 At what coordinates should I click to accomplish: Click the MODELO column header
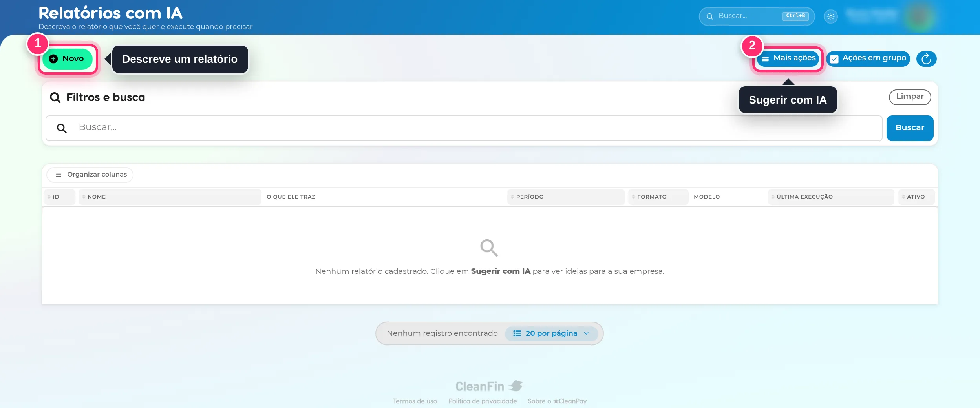click(707, 197)
